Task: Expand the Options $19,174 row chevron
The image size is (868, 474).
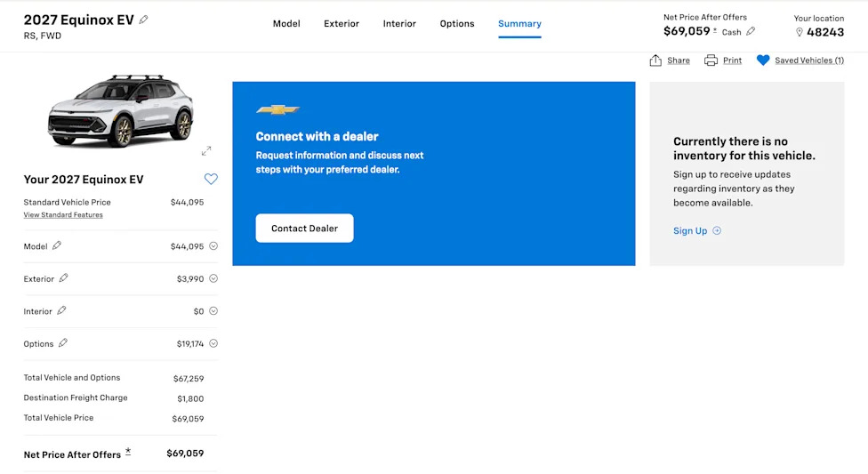Action: click(213, 343)
